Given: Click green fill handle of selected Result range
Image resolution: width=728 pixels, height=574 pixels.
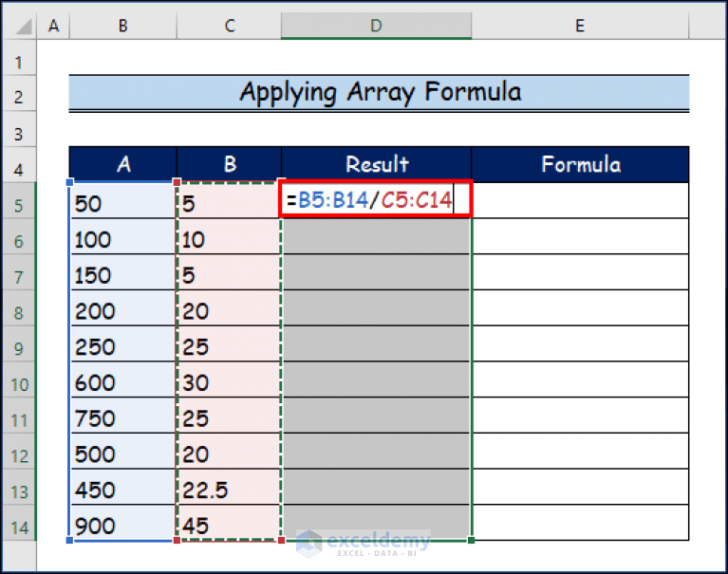Looking at the screenshot, I should tap(471, 540).
